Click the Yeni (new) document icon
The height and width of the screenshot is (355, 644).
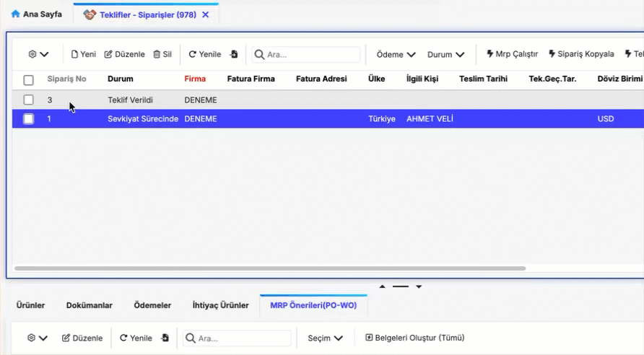pos(74,54)
